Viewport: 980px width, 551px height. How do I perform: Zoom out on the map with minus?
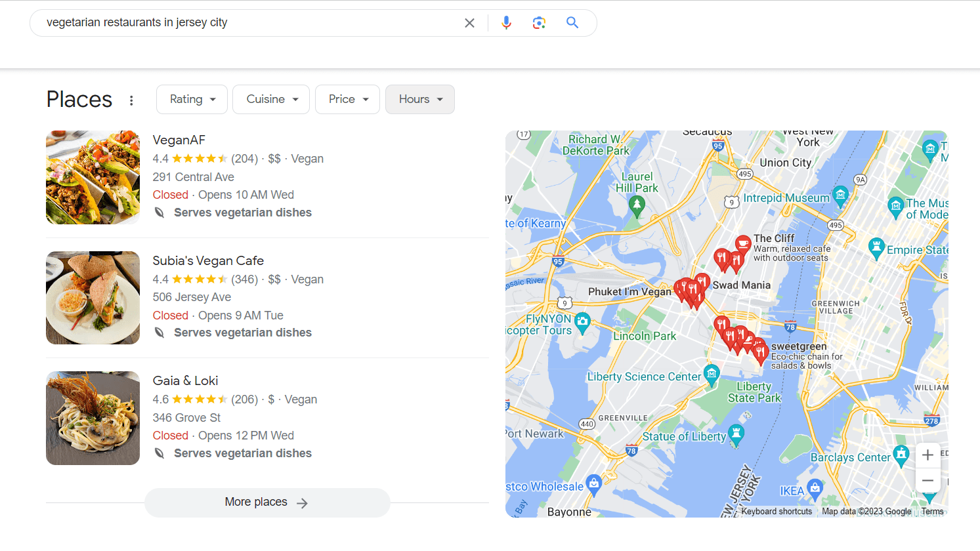[x=927, y=481]
